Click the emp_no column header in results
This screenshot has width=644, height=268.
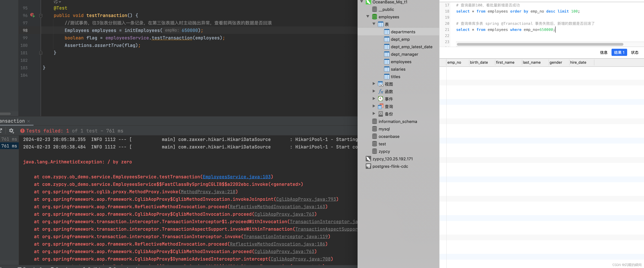coord(454,62)
